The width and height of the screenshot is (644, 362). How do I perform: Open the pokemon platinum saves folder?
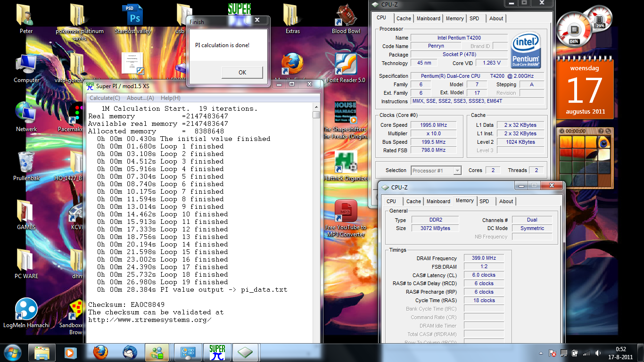pyautogui.click(x=80, y=22)
